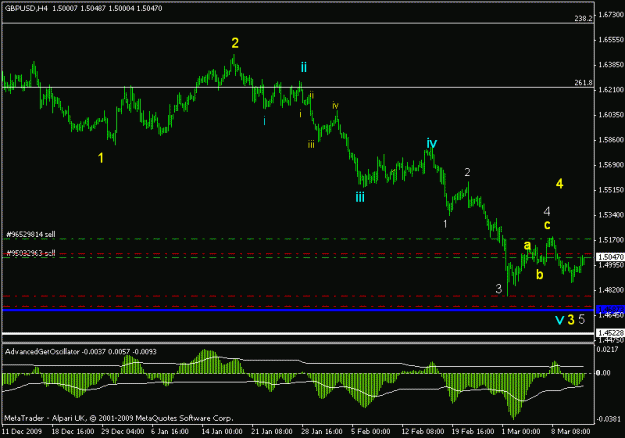
Task: Select the 261.8 Fibonacci level label
Action: pos(583,83)
